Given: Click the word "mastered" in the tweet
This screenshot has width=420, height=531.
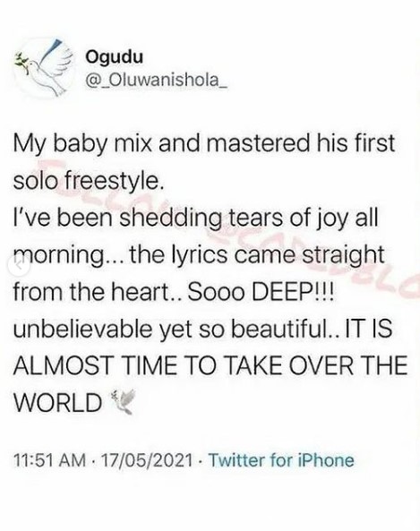Looking at the screenshot, I should 257,143.
